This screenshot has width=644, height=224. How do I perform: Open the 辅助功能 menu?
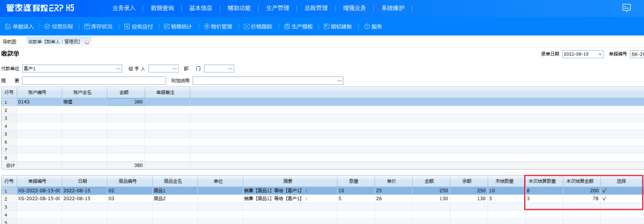(239, 8)
